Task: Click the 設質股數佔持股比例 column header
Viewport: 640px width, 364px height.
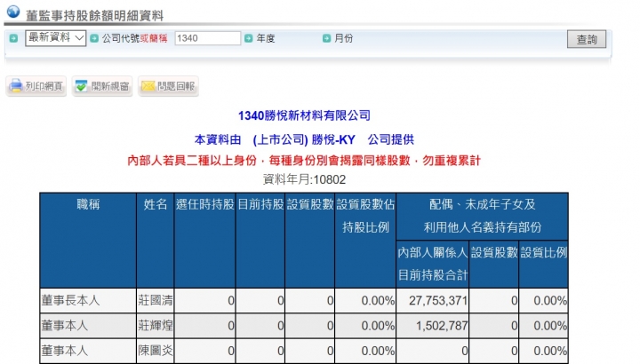Action: [365, 241]
